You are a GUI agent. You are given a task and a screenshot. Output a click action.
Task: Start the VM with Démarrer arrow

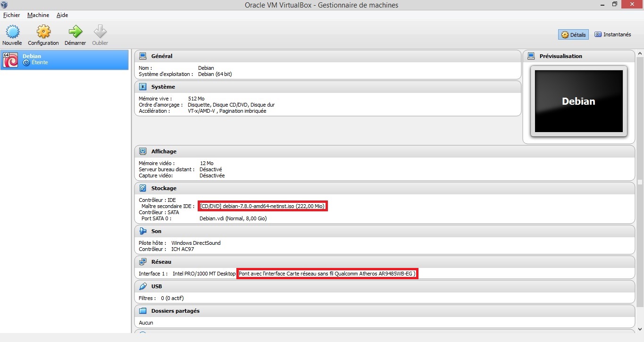pyautogui.click(x=75, y=32)
